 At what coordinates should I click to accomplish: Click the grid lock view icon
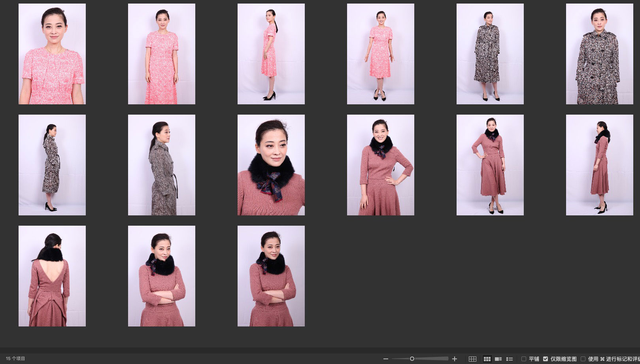(x=472, y=359)
